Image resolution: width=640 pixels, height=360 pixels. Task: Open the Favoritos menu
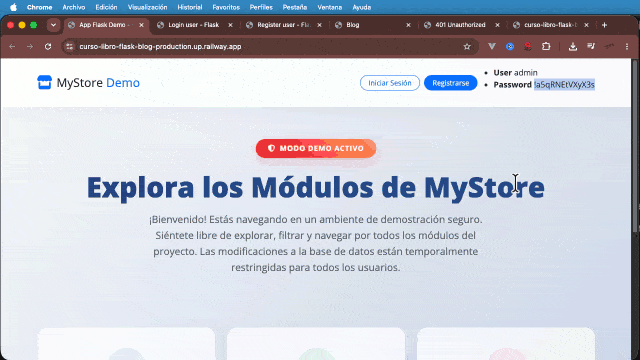tap(226, 7)
